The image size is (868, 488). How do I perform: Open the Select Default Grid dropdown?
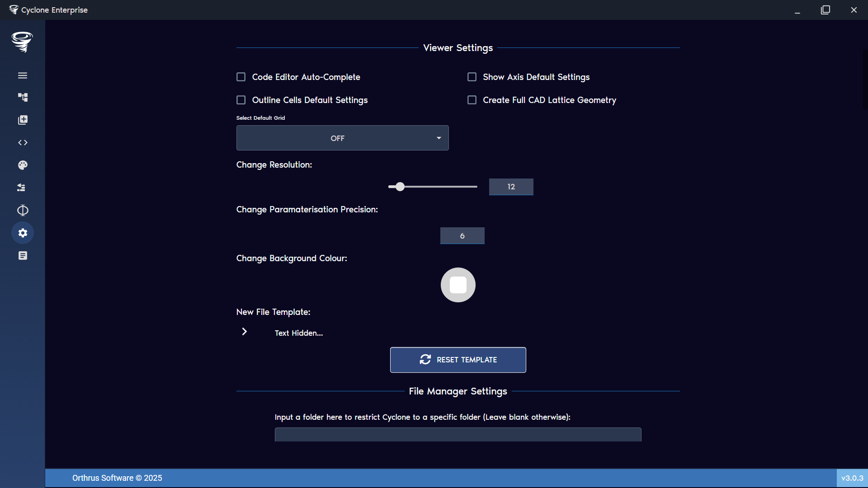(x=342, y=138)
